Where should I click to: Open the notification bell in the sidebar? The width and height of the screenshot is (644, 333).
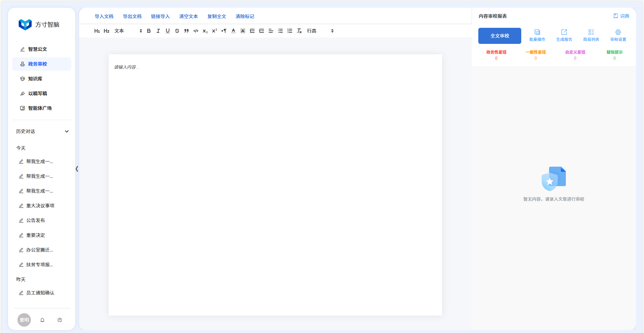pyautogui.click(x=42, y=320)
